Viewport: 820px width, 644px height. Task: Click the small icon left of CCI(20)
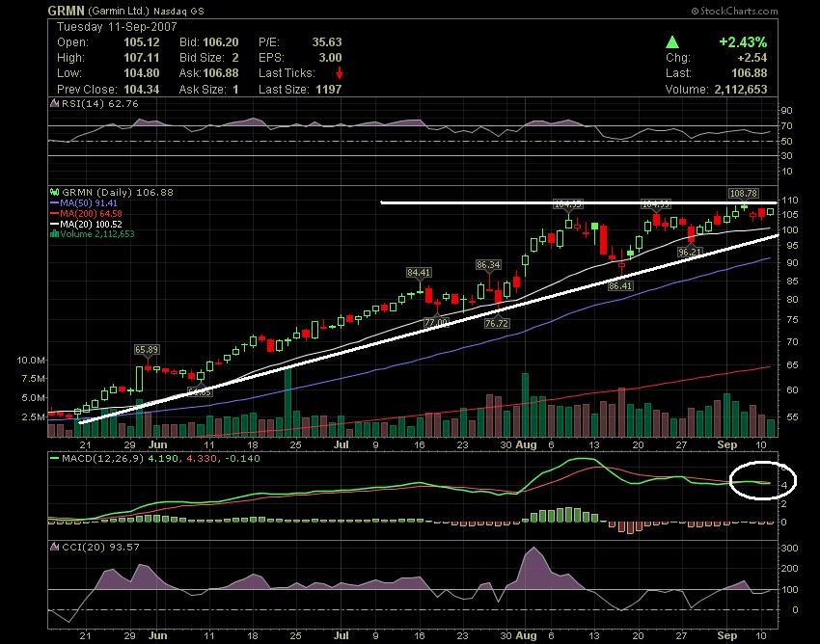(x=54, y=547)
